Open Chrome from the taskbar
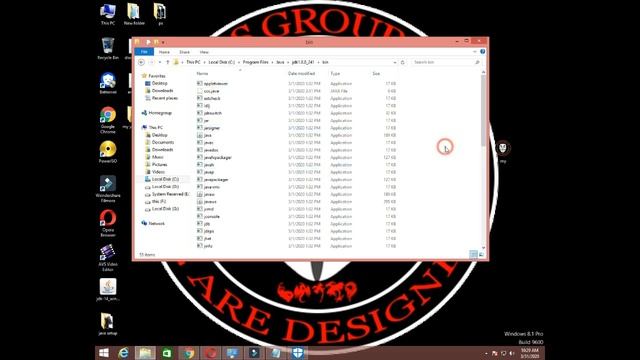Screen dimensions: 640x360 point(189,353)
